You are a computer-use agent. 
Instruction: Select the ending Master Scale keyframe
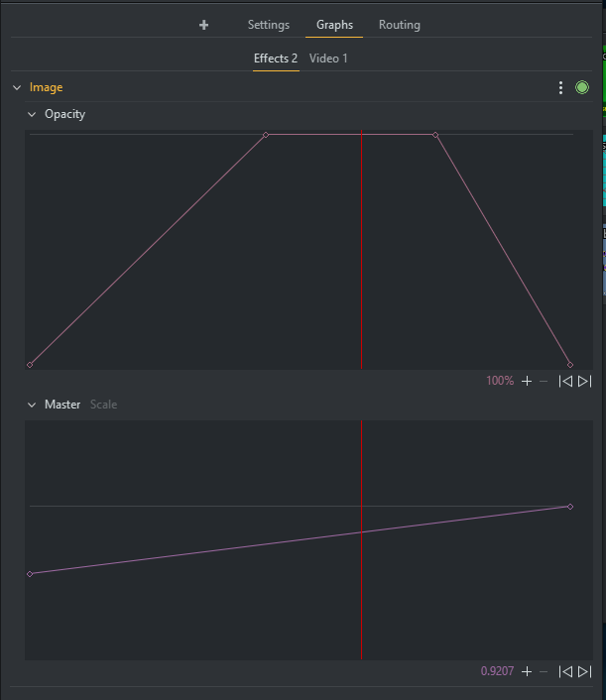[x=570, y=507]
